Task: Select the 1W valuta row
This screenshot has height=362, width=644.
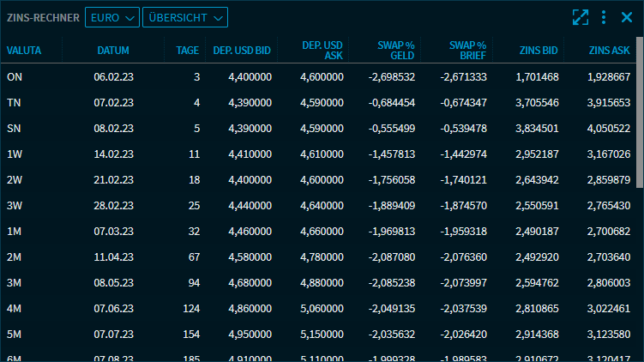Action: pyautogui.click(x=15, y=154)
